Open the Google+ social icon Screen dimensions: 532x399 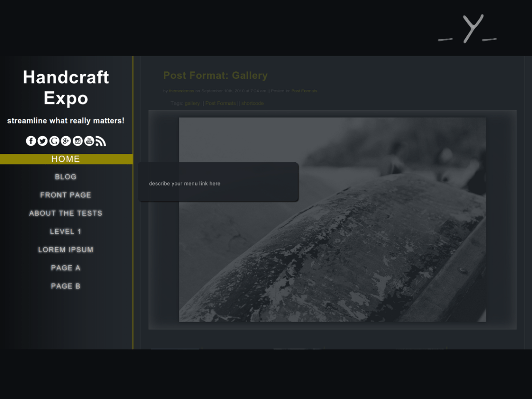pyautogui.click(x=66, y=140)
